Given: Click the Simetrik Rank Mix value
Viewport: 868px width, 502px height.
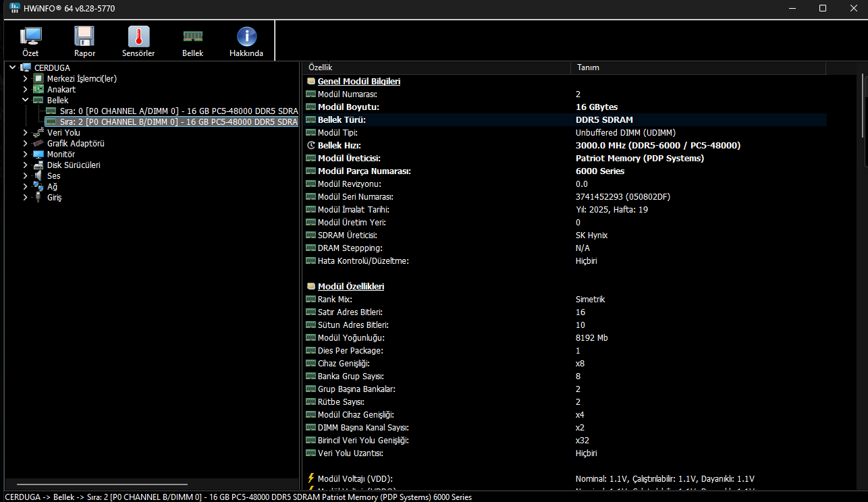Looking at the screenshot, I should pyautogui.click(x=591, y=299).
